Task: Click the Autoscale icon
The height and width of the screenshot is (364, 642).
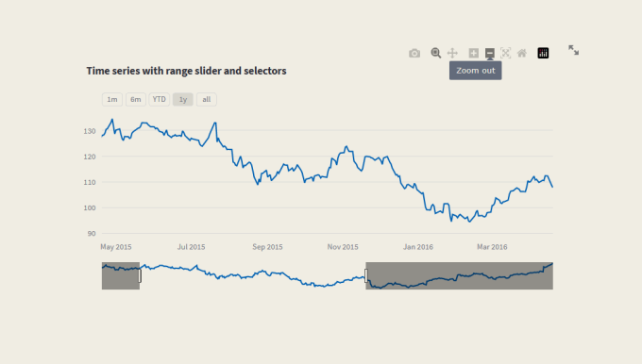Action: (506, 53)
